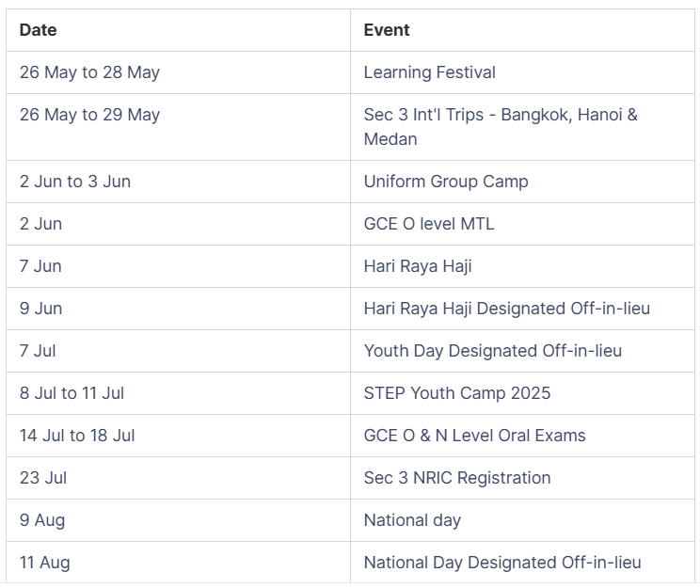
Task: Click Sec 3 Int'l Trips event text
Action: click(x=501, y=127)
